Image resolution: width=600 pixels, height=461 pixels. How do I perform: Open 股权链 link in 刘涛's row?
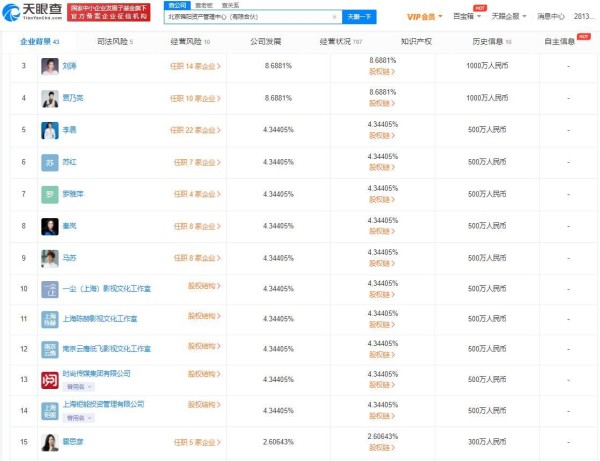click(x=382, y=72)
